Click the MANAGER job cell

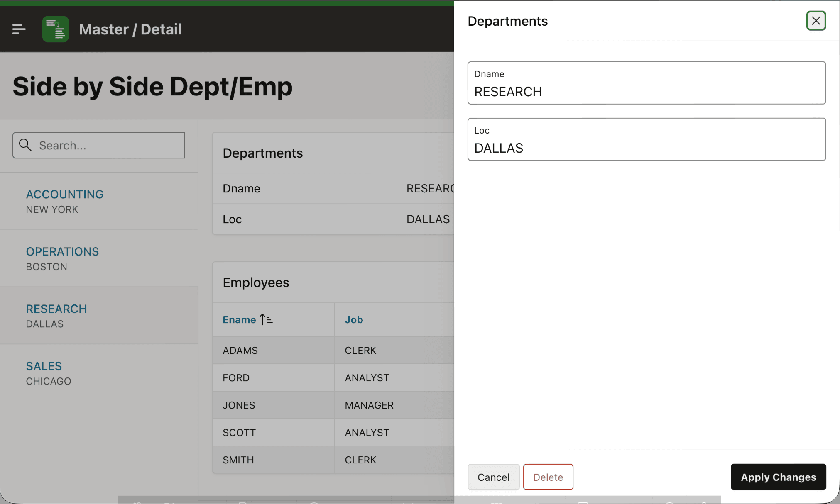pyautogui.click(x=394, y=405)
